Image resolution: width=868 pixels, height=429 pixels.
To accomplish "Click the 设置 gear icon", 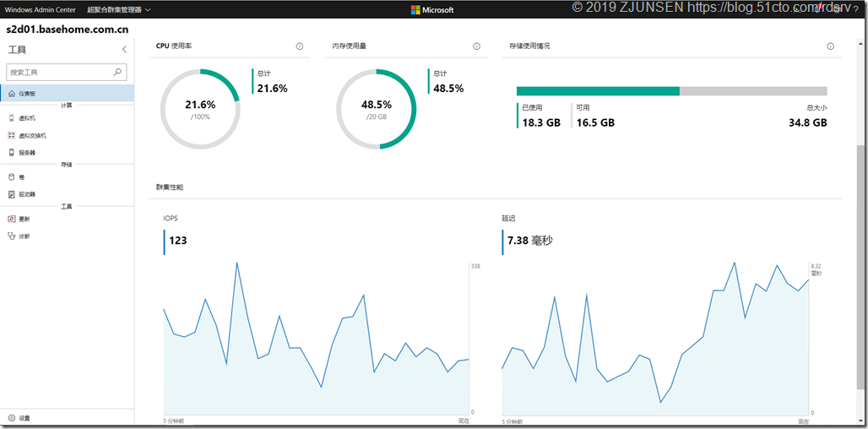I will (12, 418).
